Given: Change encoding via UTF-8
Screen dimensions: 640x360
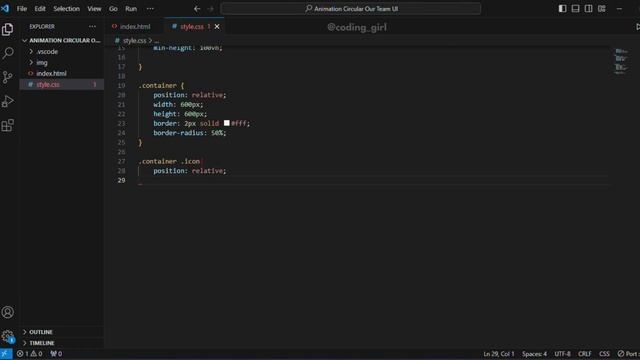Looking at the screenshot, I should (562, 354).
